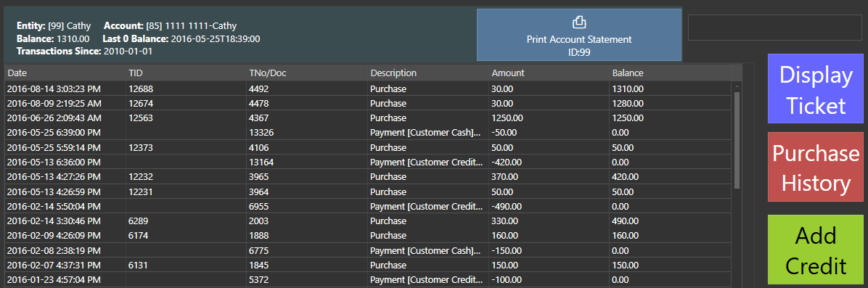This screenshot has width=868, height=288.
Task: Open the Display Ticket button
Action: (816, 89)
